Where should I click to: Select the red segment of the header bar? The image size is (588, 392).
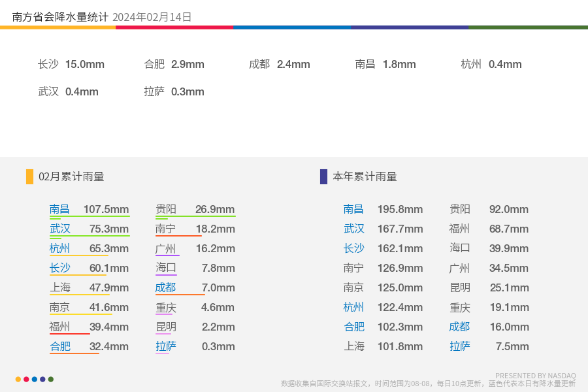tap(174, 27)
